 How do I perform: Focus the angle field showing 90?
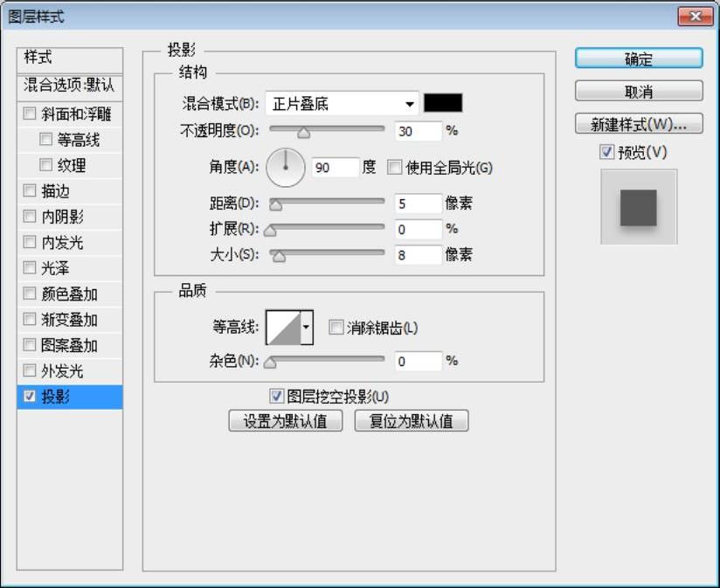[336, 168]
